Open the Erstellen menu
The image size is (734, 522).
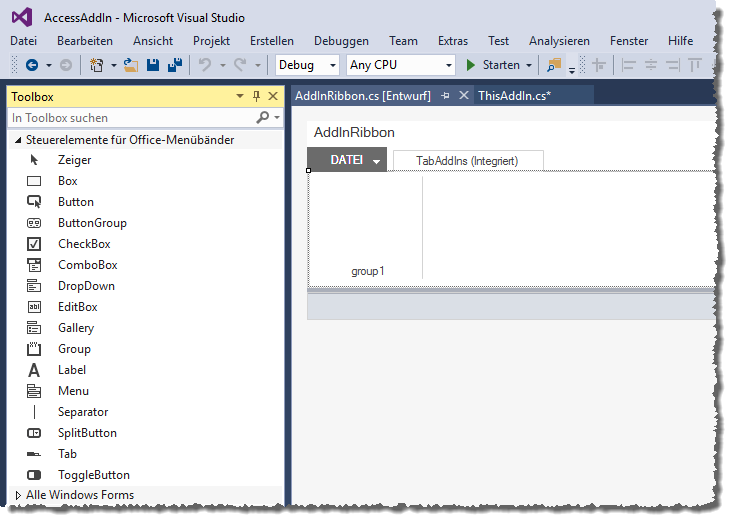coord(272,41)
